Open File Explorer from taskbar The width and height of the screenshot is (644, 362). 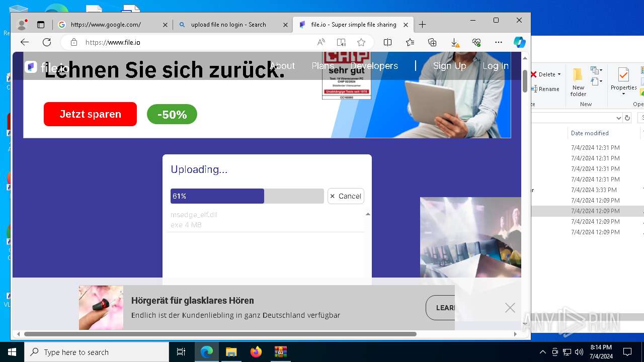pyautogui.click(x=231, y=352)
